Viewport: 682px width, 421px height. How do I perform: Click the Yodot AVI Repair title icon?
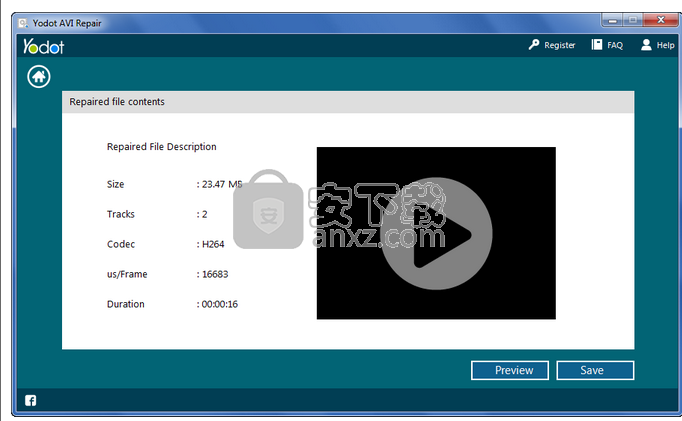tap(23, 23)
